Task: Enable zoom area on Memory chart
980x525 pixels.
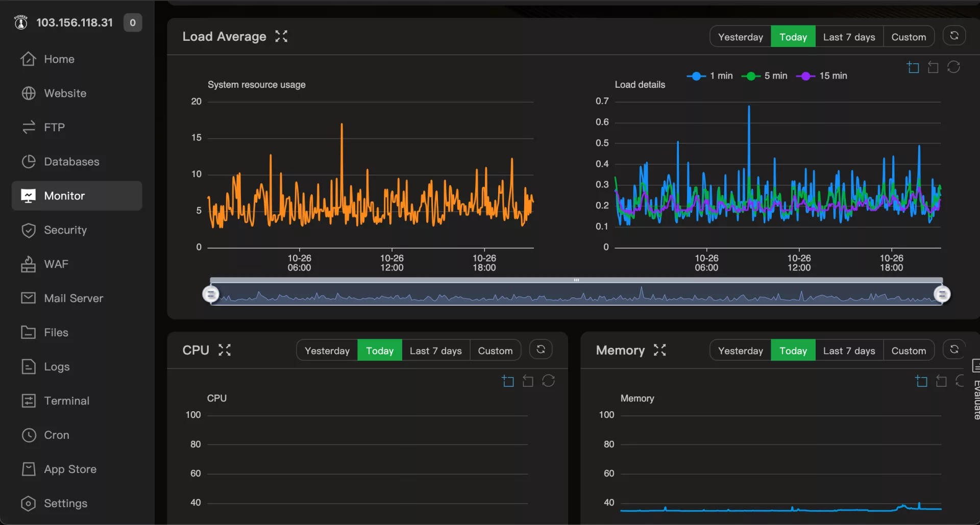Action: tap(921, 381)
